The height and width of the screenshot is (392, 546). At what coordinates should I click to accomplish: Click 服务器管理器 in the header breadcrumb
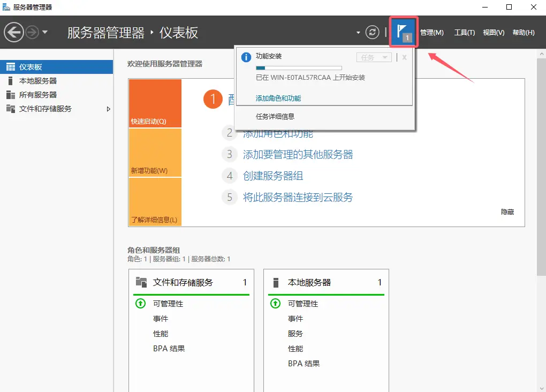pos(106,33)
